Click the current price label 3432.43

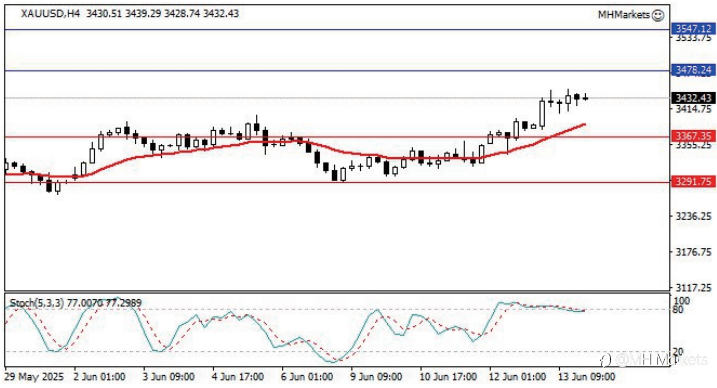point(693,98)
